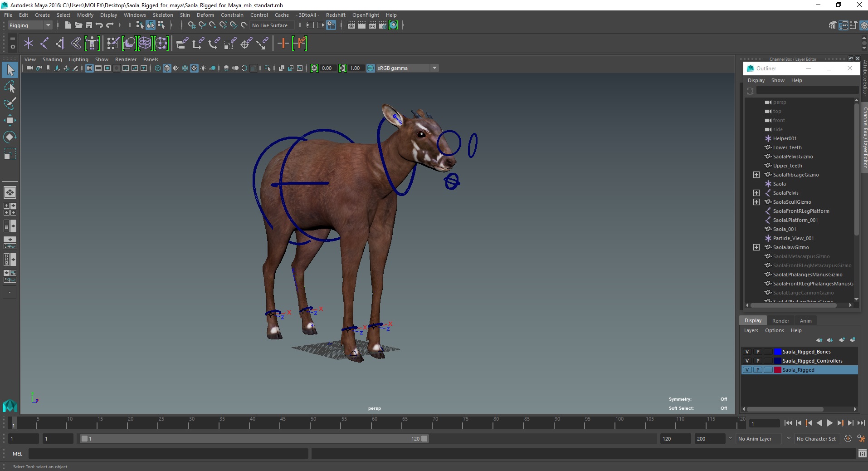The height and width of the screenshot is (471, 868).
Task: Activate the Paint selection tool
Action: tap(10, 103)
